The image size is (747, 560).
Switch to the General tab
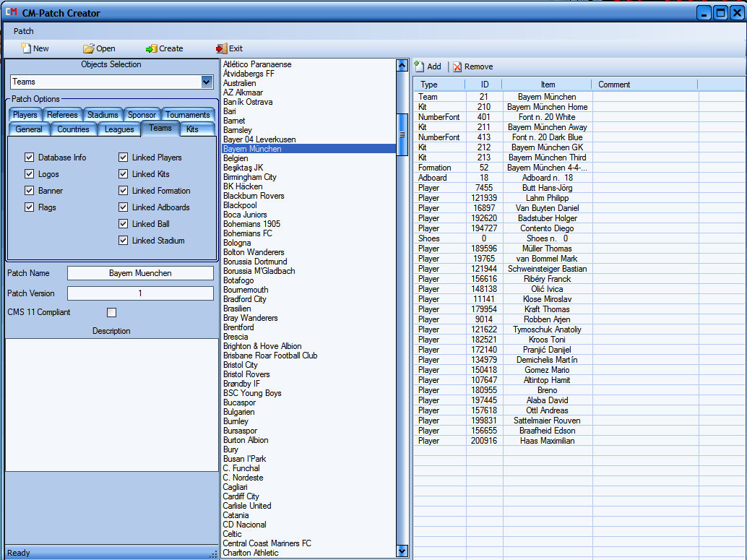point(29,129)
